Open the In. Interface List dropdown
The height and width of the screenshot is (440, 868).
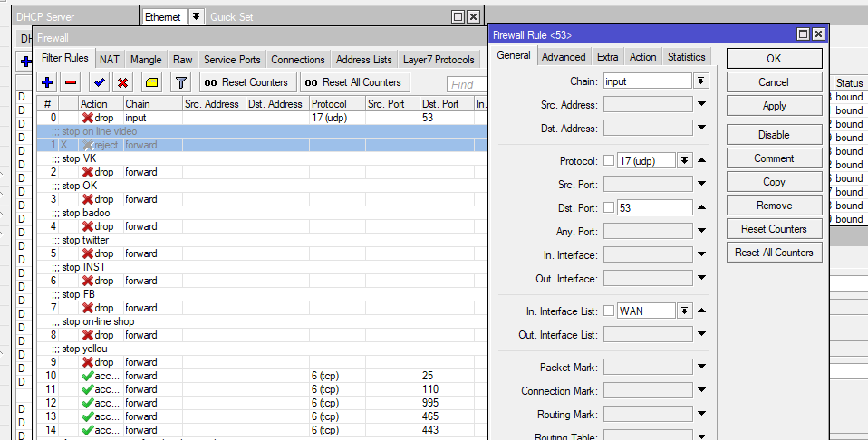pyautogui.click(x=684, y=311)
